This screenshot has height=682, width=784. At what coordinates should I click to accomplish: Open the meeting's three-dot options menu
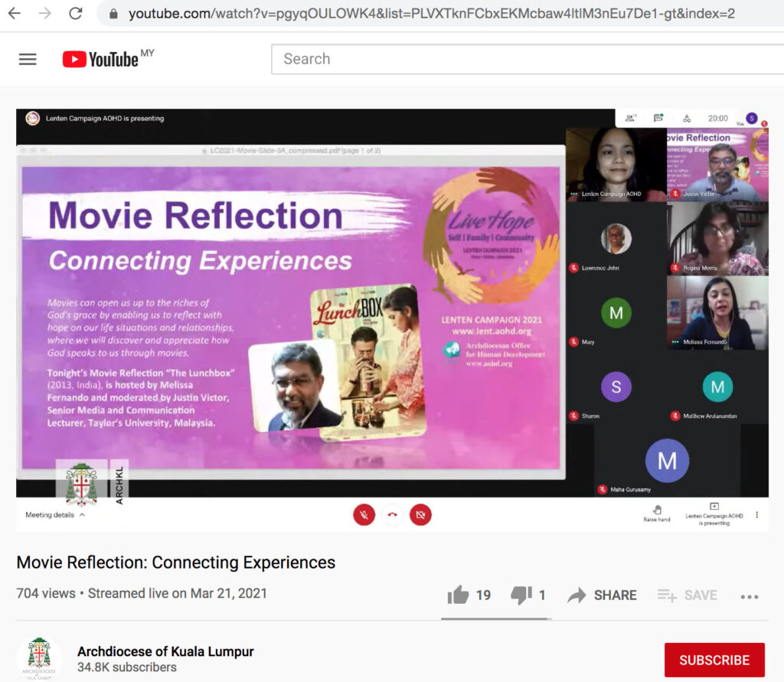[757, 515]
